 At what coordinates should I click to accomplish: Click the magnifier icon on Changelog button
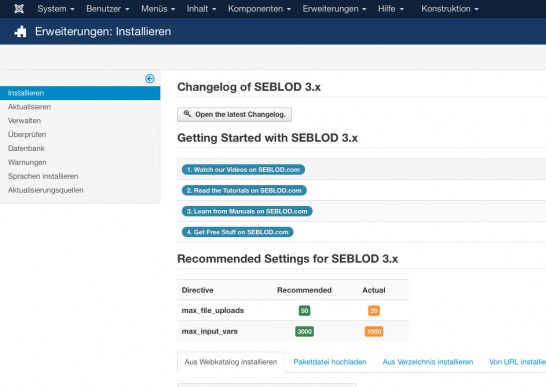[187, 114]
